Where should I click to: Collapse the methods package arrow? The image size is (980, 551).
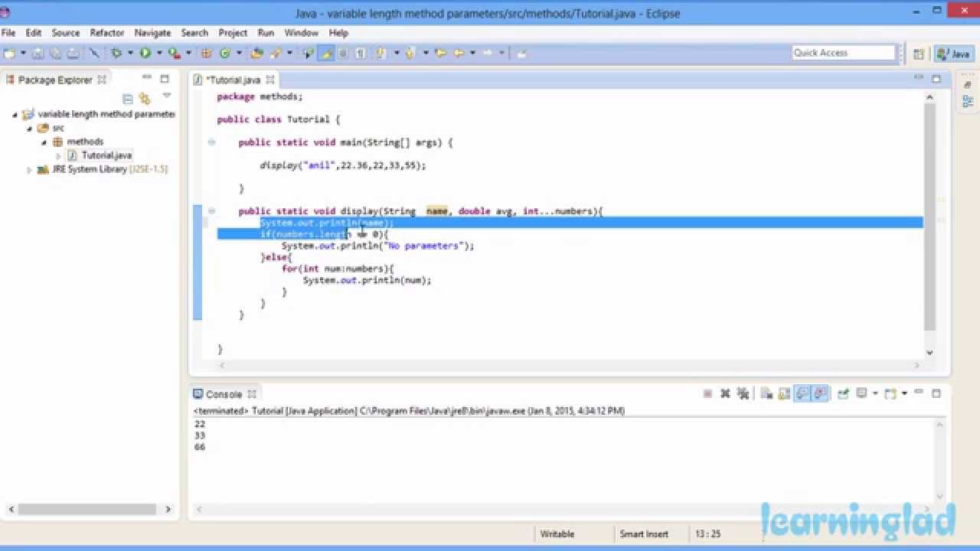point(44,142)
